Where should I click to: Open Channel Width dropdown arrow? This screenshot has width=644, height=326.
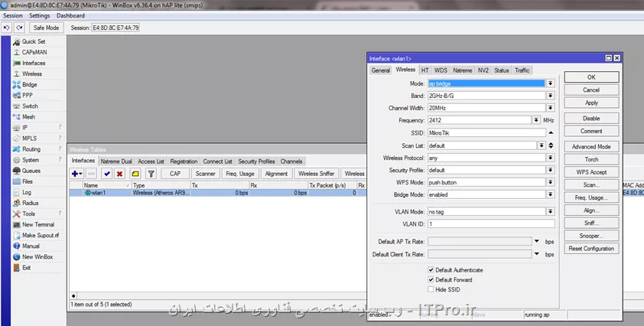tap(551, 108)
